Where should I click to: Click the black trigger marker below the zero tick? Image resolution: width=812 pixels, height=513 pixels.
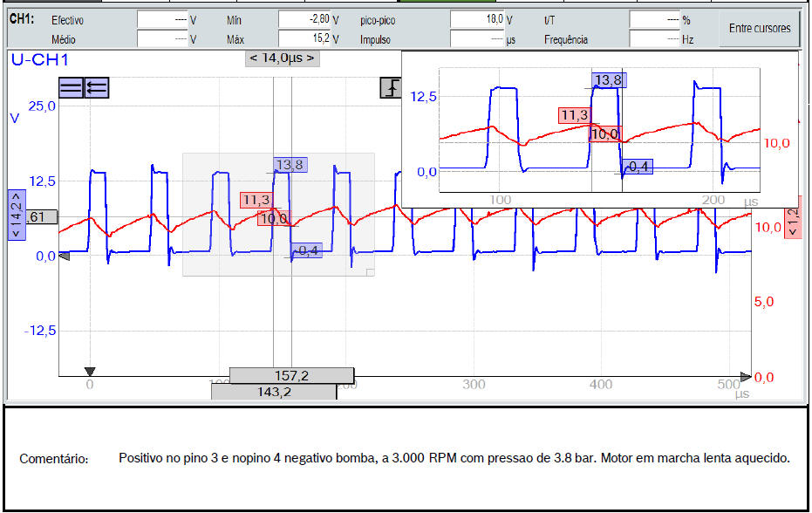click(89, 371)
